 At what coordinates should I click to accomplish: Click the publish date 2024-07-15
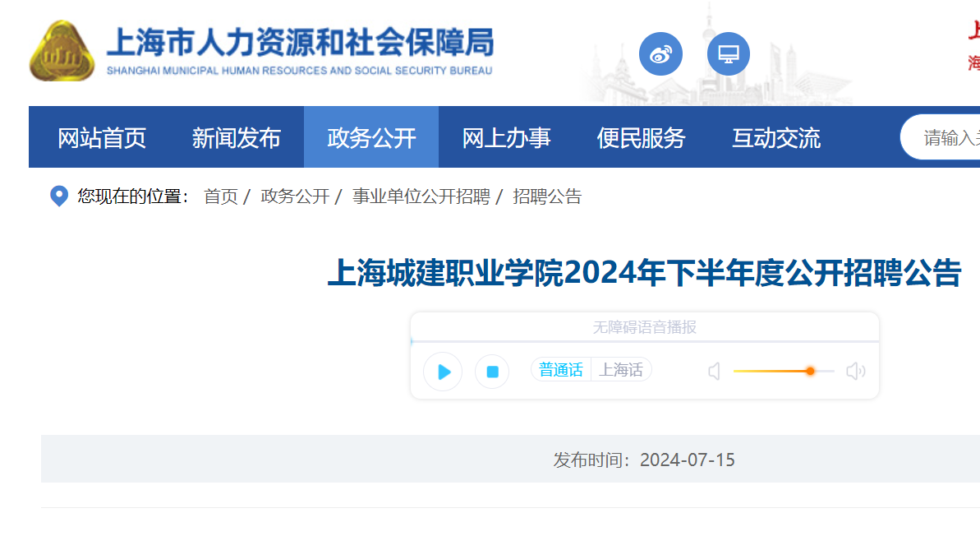[x=688, y=460]
